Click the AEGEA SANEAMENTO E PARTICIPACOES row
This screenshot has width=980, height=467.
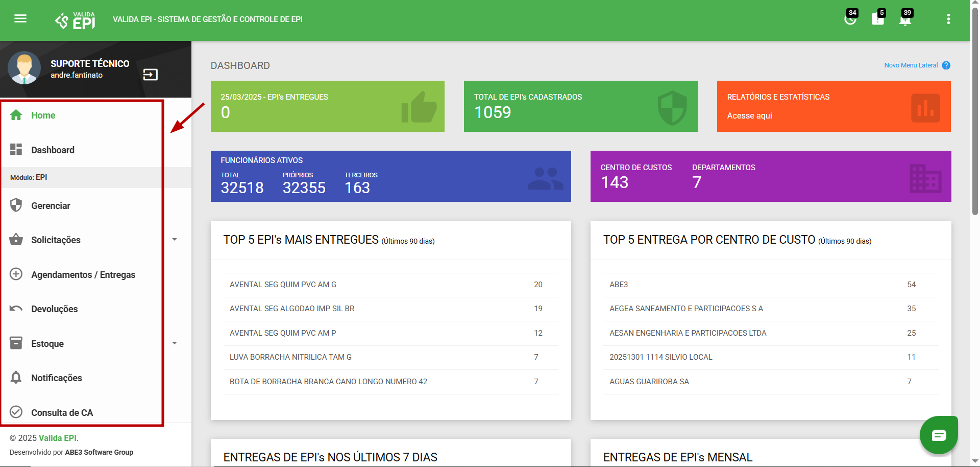[771, 309]
